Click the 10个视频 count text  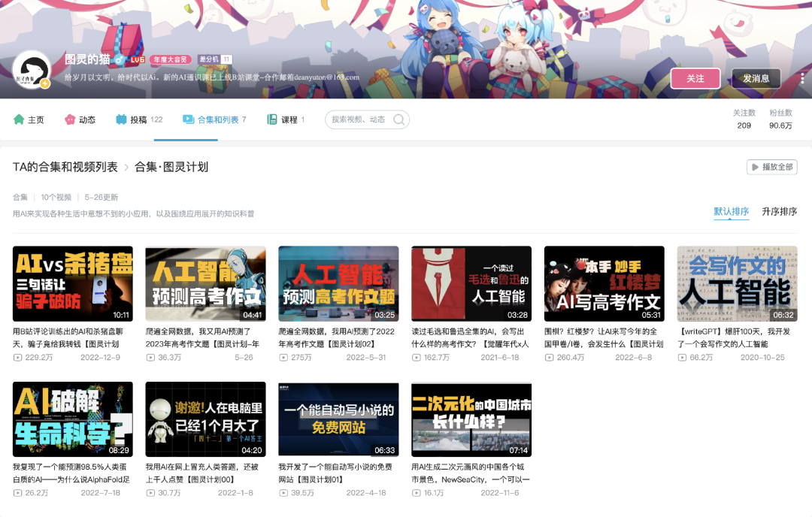[x=56, y=197]
